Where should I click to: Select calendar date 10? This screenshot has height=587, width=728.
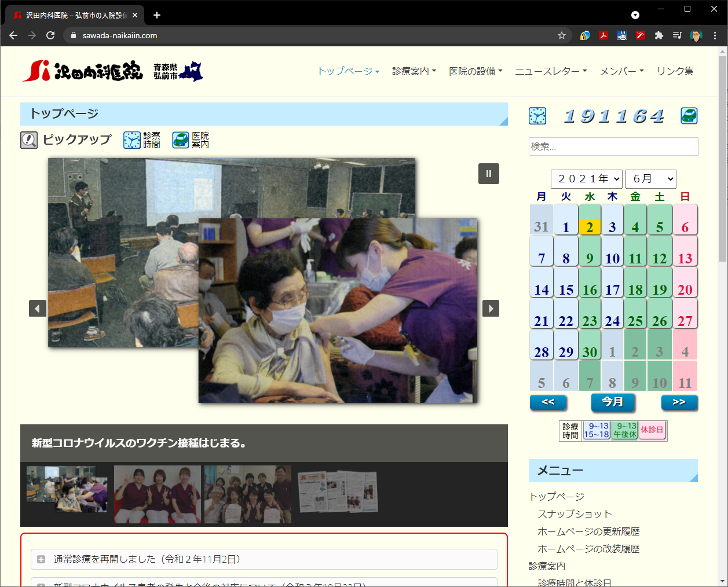[x=612, y=251]
